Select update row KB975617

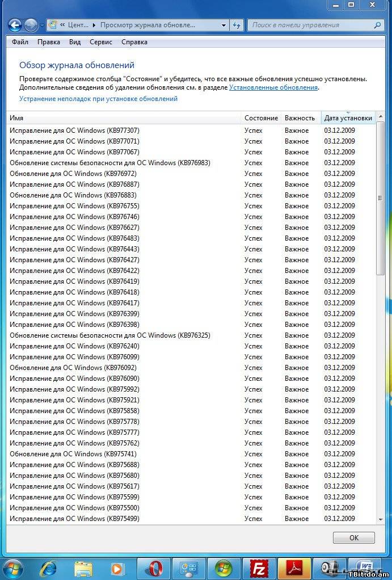click(191, 486)
